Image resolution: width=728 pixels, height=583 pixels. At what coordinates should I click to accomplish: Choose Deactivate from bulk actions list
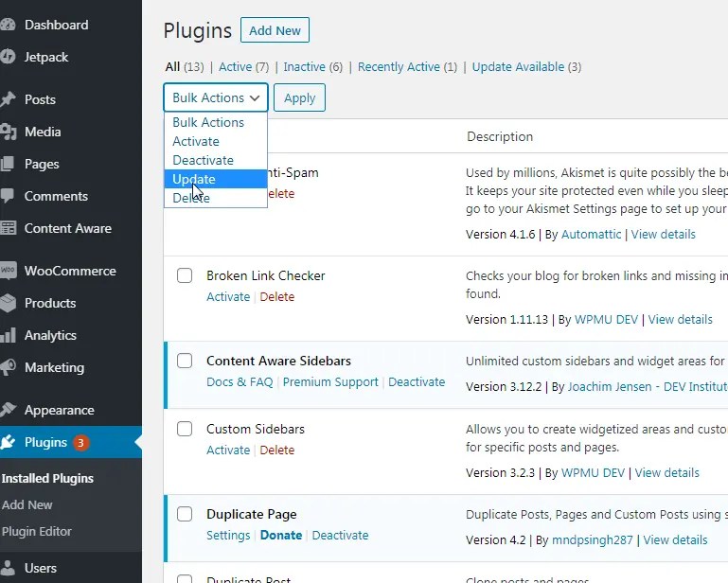[216, 160]
